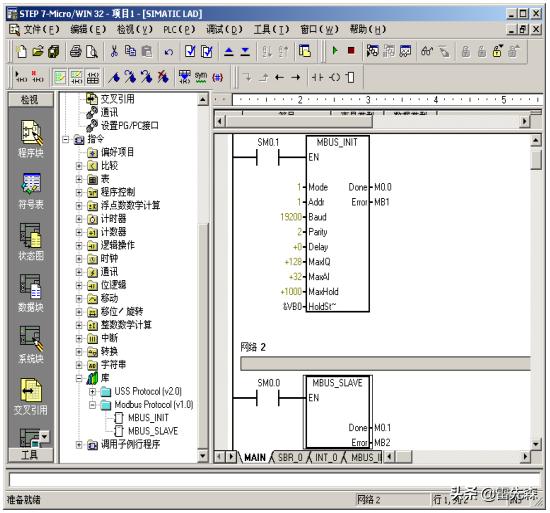Expand the 位逻辑 folder
550x513 pixels.
(79, 285)
